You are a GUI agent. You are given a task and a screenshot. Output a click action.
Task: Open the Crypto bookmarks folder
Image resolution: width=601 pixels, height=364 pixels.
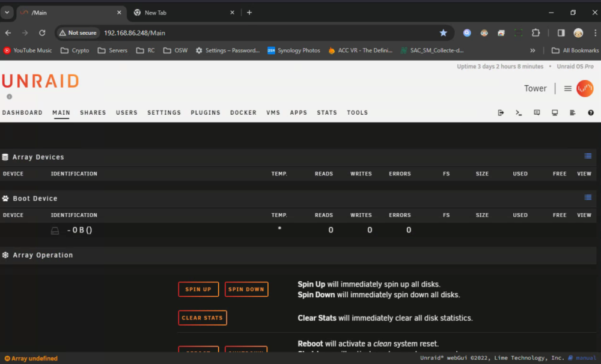75,50
